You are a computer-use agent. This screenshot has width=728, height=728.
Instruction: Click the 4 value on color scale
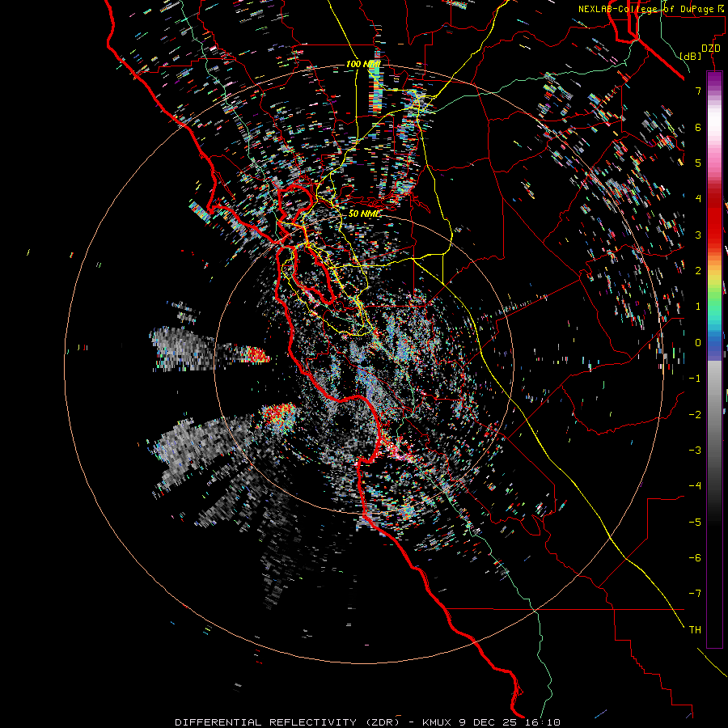click(698, 199)
